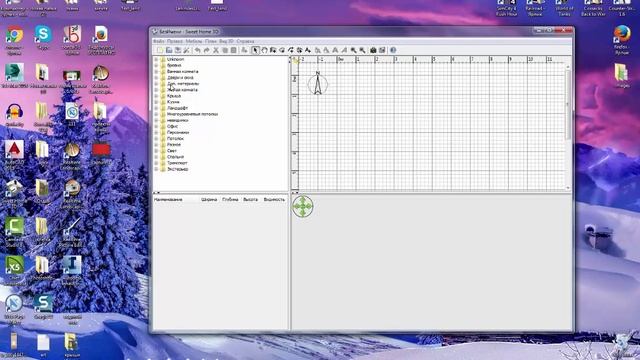
Task: Select the Крыша folder row
Action: (170, 96)
